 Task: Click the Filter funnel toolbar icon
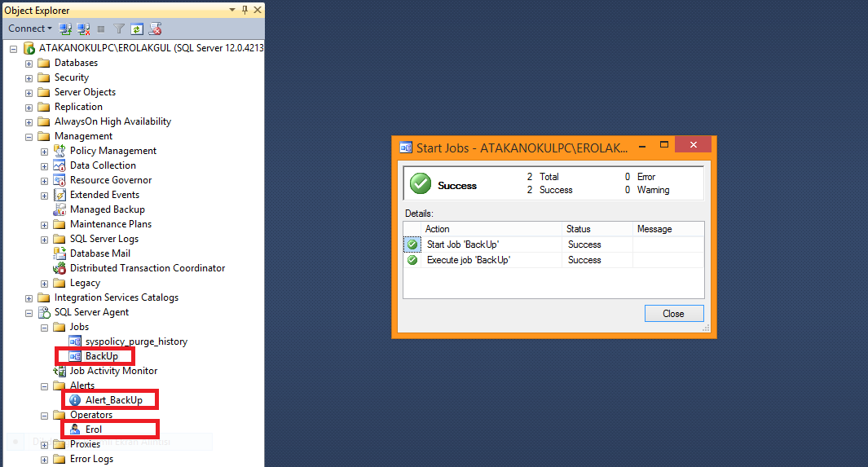119,29
